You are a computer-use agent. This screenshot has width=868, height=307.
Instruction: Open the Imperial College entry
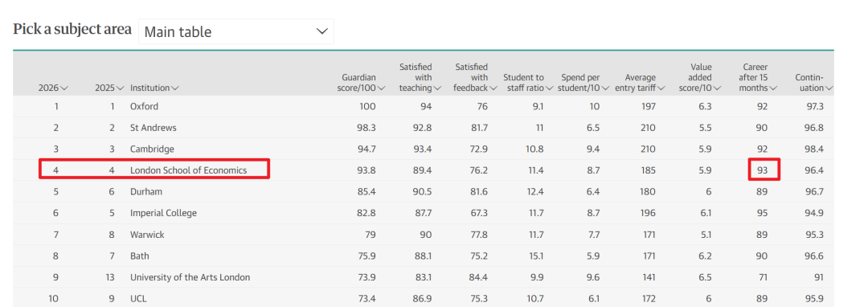pos(163,213)
